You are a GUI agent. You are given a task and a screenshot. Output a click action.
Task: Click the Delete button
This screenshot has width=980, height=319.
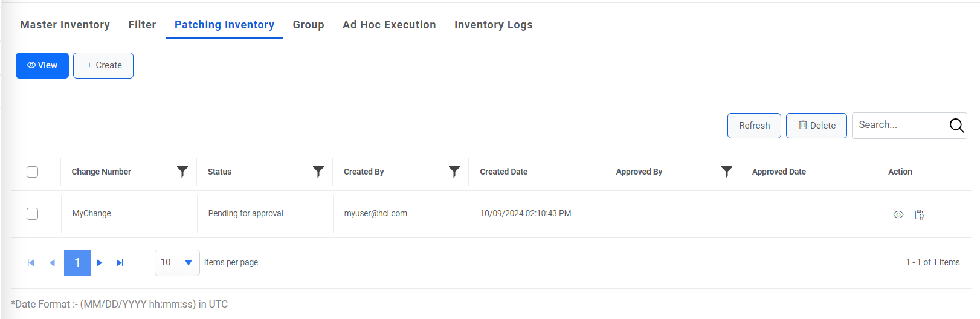(816, 126)
